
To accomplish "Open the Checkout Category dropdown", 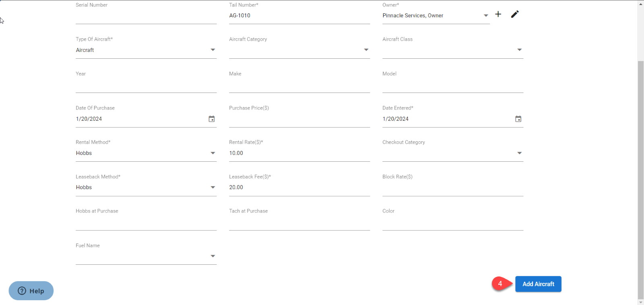I will click(520, 153).
